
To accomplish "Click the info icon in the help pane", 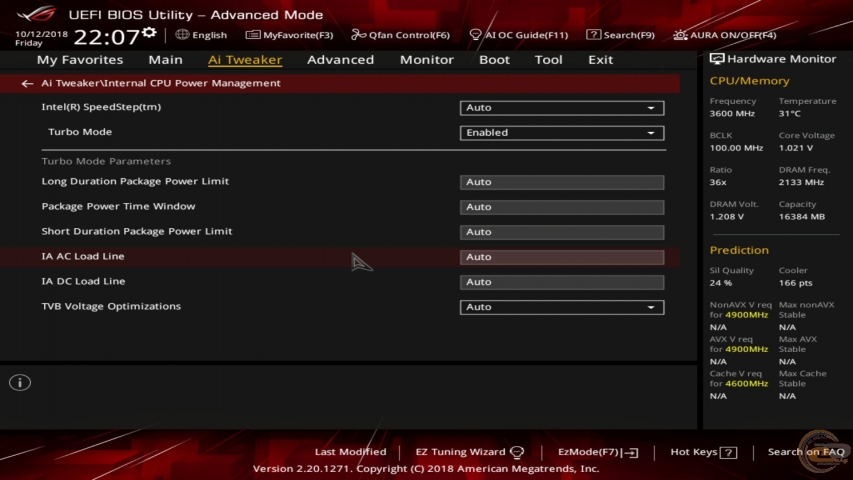I will point(20,383).
